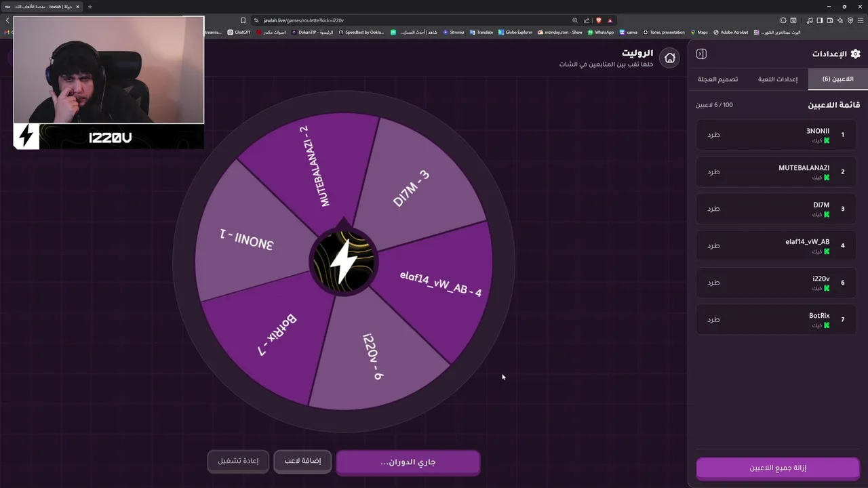Open the Translate bookmark

[481, 32]
